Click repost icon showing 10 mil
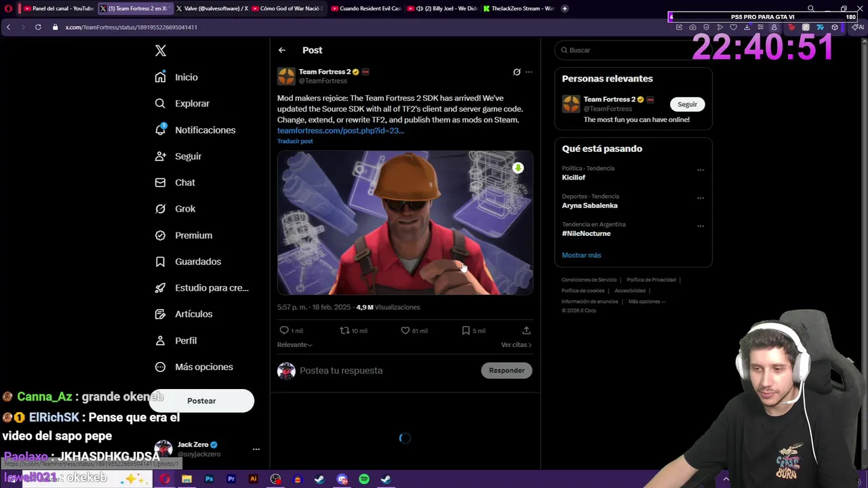Image resolution: width=868 pixels, height=488 pixels. coord(344,331)
